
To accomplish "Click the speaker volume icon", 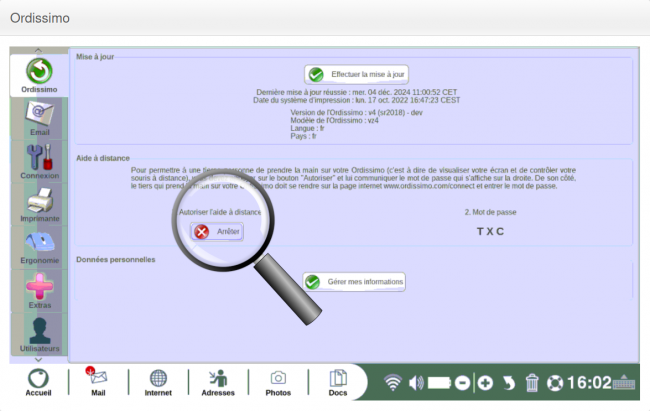I will [x=416, y=383].
